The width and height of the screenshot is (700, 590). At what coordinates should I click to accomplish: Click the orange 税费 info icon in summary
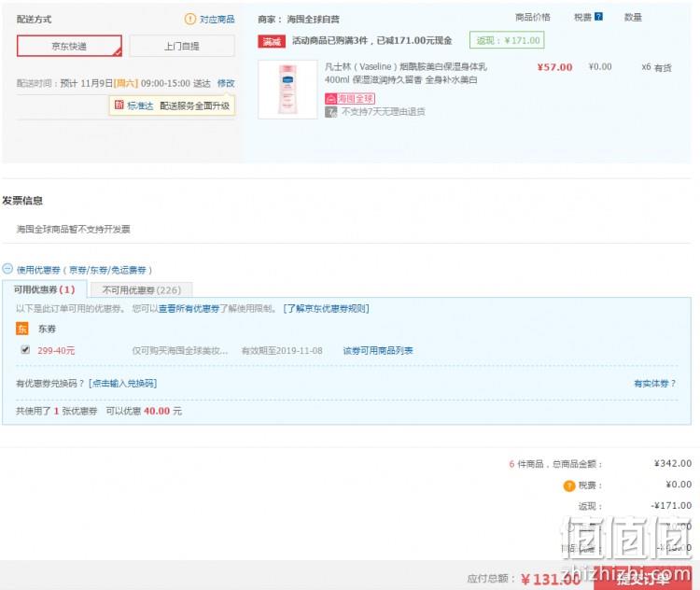tap(569, 485)
